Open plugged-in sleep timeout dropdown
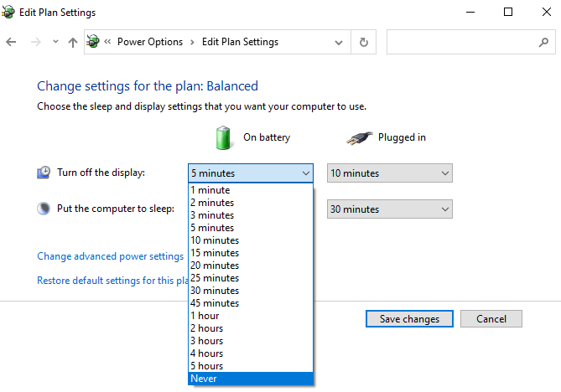The height and width of the screenshot is (392, 561). point(389,209)
